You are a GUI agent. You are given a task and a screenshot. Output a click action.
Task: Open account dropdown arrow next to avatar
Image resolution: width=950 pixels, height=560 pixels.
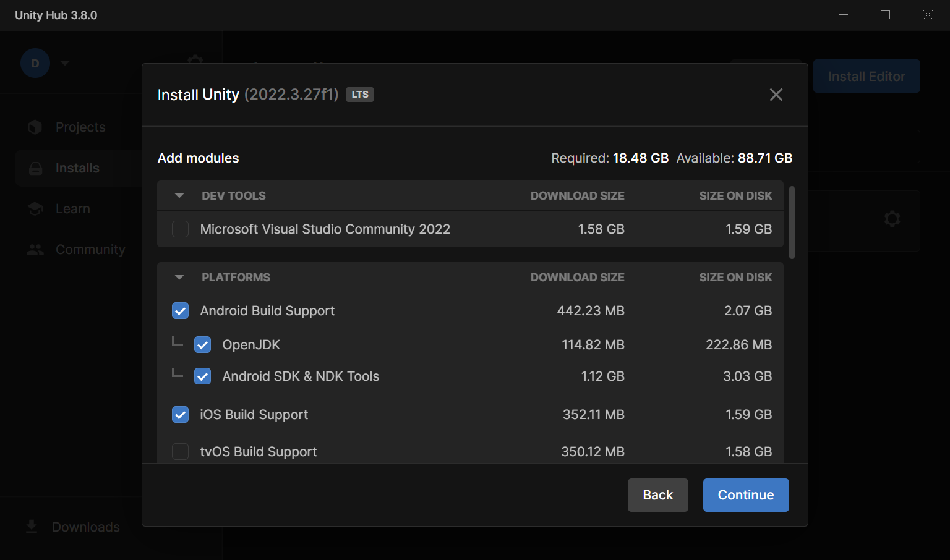point(65,63)
